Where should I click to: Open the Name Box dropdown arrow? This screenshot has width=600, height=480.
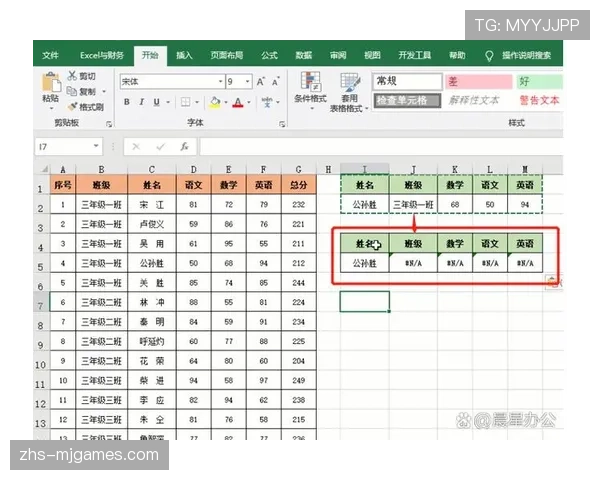tap(96, 146)
